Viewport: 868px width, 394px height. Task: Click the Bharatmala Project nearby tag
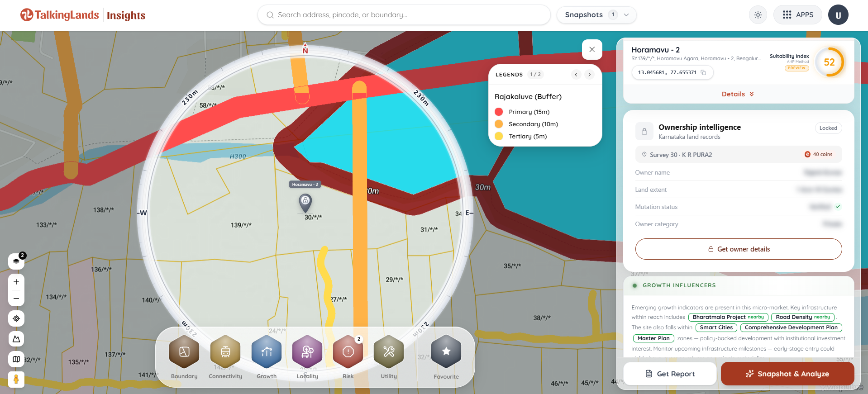(728, 317)
